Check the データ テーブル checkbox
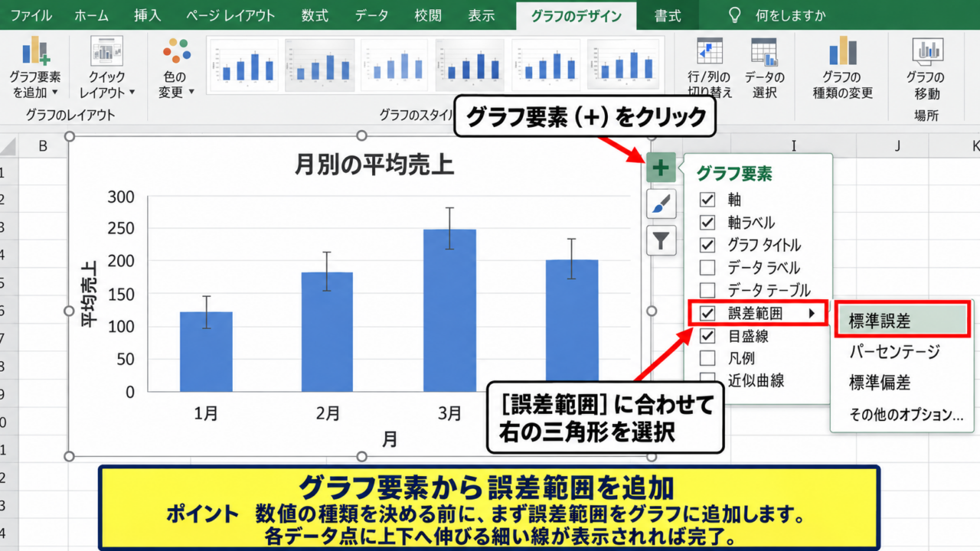This screenshot has width=980, height=551. point(707,291)
